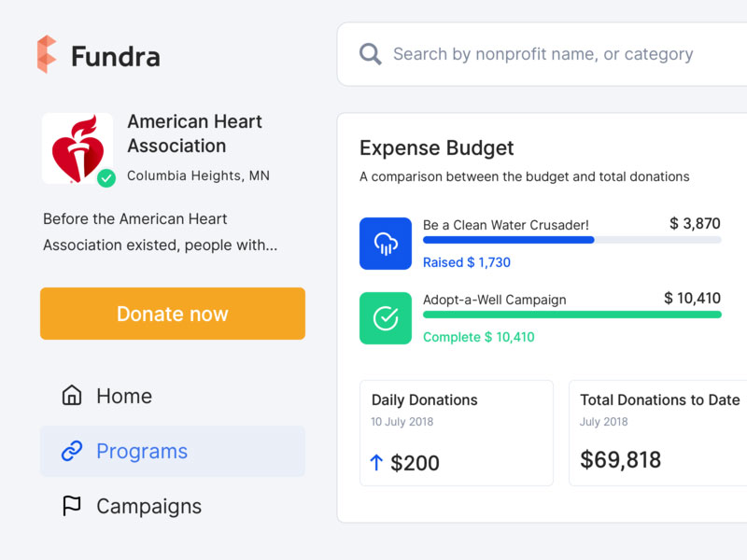Select the Programs menu item
The height and width of the screenshot is (560, 747).
pyautogui.click(x=173, y=451)
